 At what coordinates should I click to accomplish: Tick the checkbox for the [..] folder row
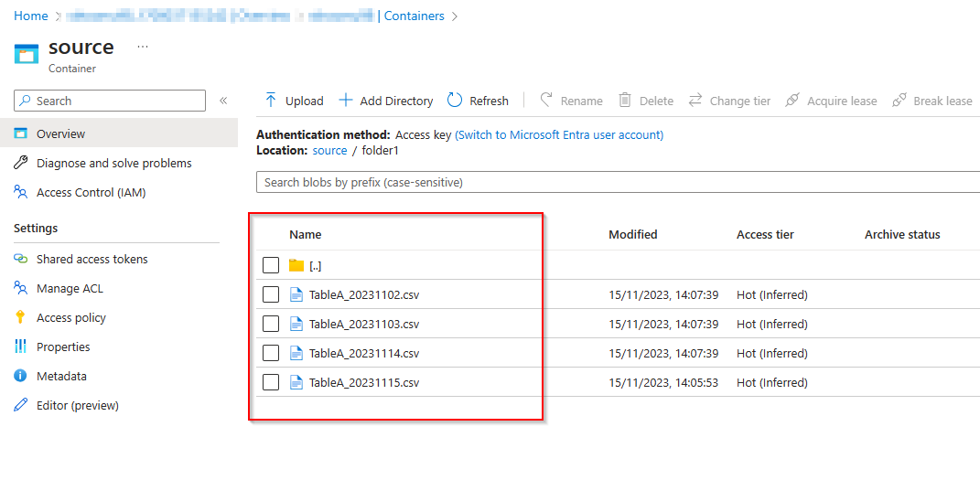point(271,265)
